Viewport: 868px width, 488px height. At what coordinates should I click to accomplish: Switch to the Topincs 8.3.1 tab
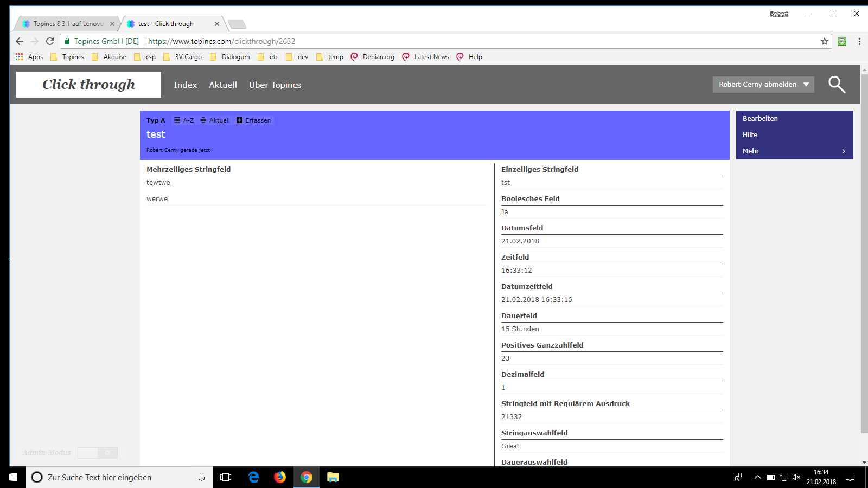pyautogui.click(x=68, y=24)
